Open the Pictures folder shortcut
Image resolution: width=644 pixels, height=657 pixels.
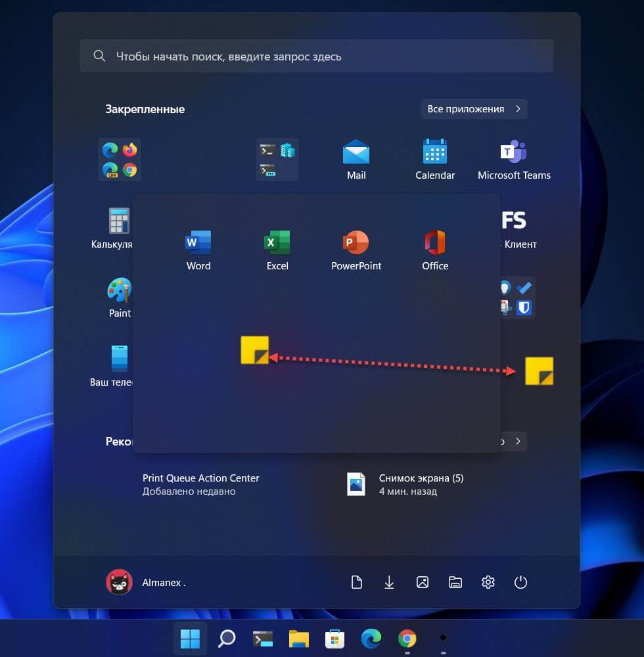click(x=423, y=582)
